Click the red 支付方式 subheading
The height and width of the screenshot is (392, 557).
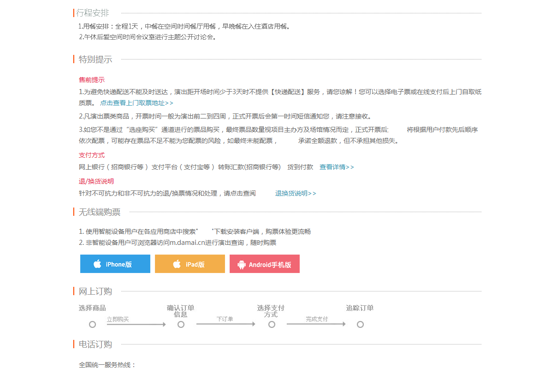coord(92,155)
